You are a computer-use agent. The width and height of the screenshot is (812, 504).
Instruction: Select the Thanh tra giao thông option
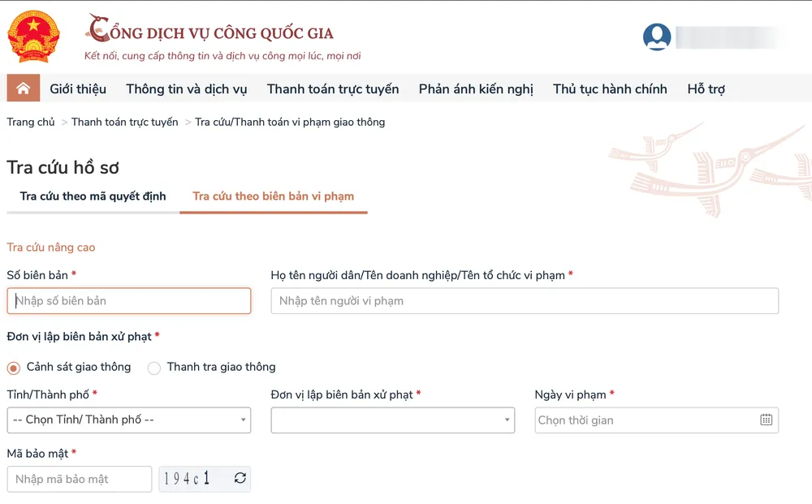pyautogui.click(x=154, y=368)
